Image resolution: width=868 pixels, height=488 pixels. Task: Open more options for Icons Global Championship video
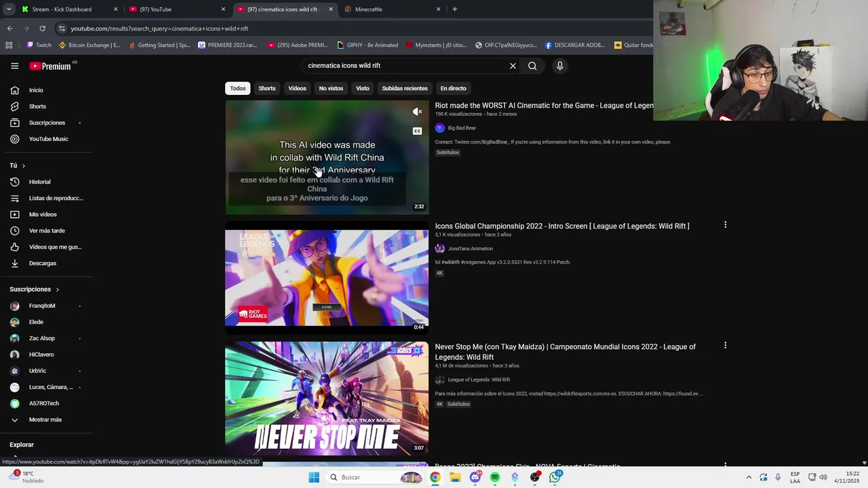point(725,225)
